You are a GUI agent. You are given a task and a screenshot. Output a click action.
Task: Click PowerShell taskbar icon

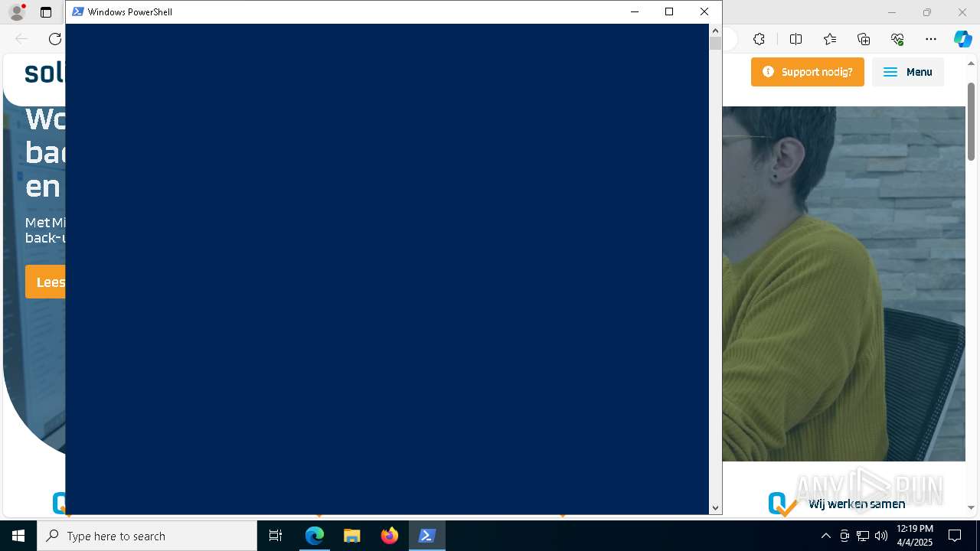pos(427,536)
